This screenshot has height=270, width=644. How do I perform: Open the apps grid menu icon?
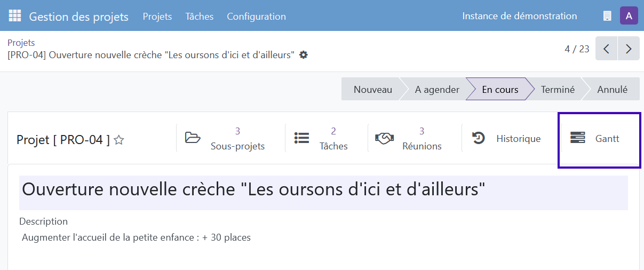point(15,16)
